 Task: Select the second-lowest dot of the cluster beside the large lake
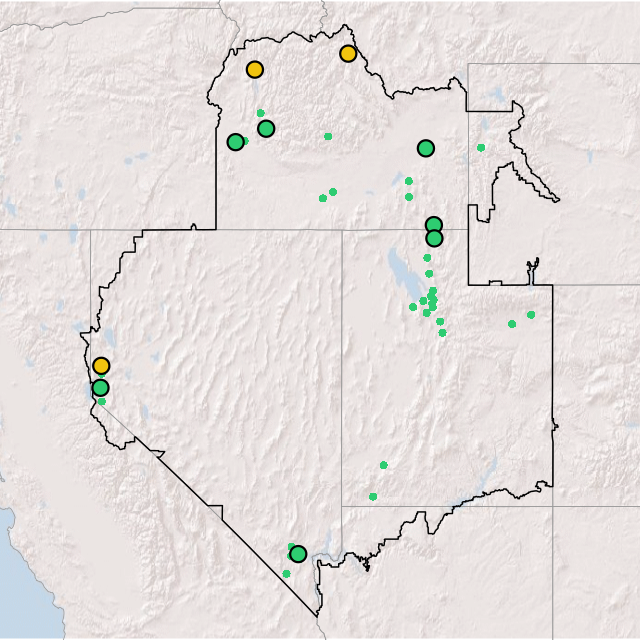[440, 322]
